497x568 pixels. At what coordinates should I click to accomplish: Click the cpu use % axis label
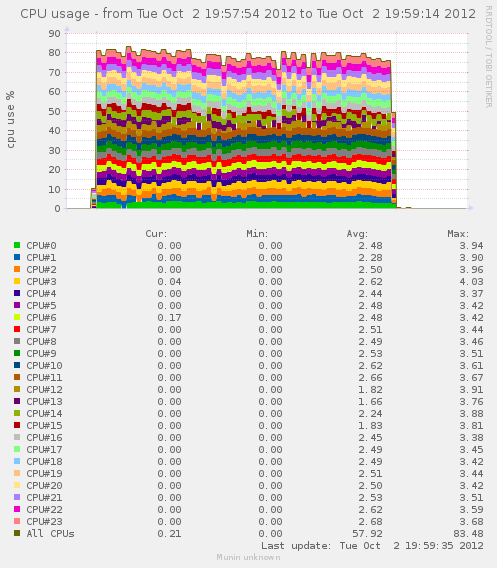click(10, 120)
